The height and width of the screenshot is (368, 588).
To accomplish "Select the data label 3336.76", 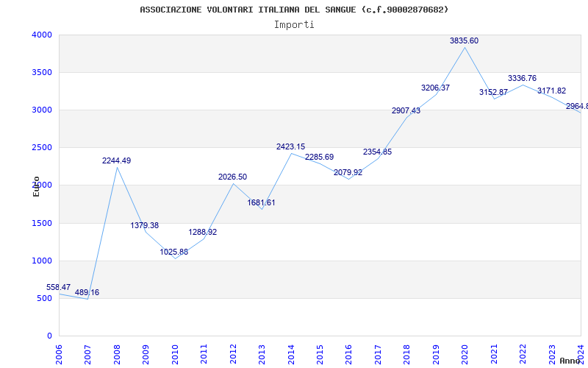I will click(x=523, y=79).
